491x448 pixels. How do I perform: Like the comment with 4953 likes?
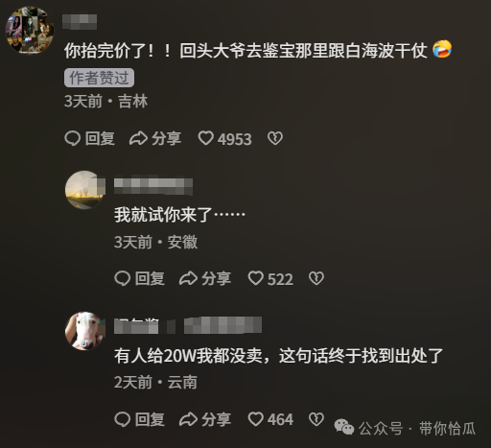(x=224, y=139)
